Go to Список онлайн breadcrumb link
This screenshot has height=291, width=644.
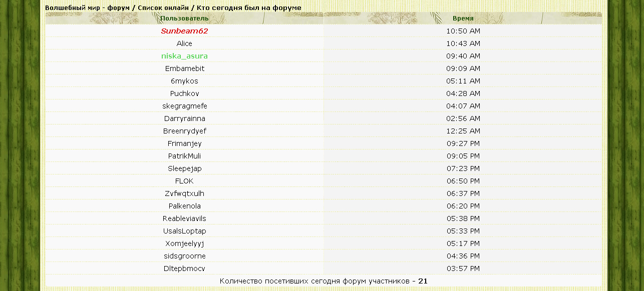[x=163, y=8]
